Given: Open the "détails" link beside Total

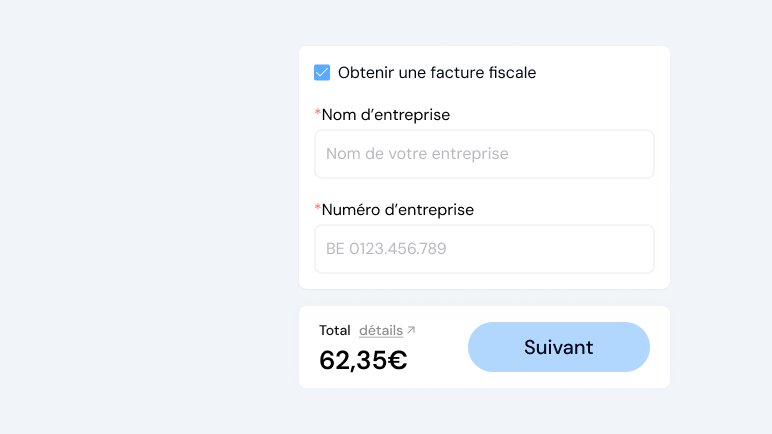Looking at the screenshot, I should (381, 330).
